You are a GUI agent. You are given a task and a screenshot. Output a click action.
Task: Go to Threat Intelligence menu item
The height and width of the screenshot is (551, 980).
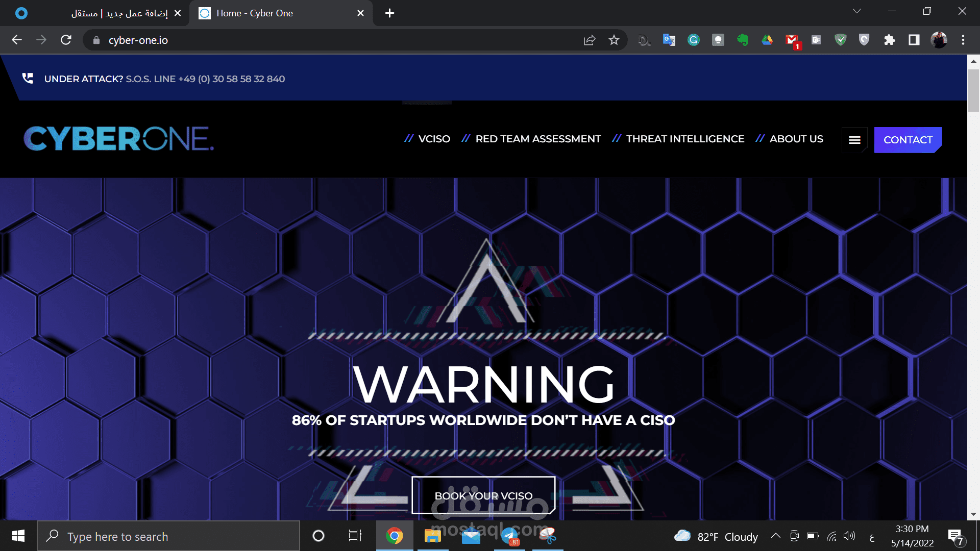pos(684,139)
